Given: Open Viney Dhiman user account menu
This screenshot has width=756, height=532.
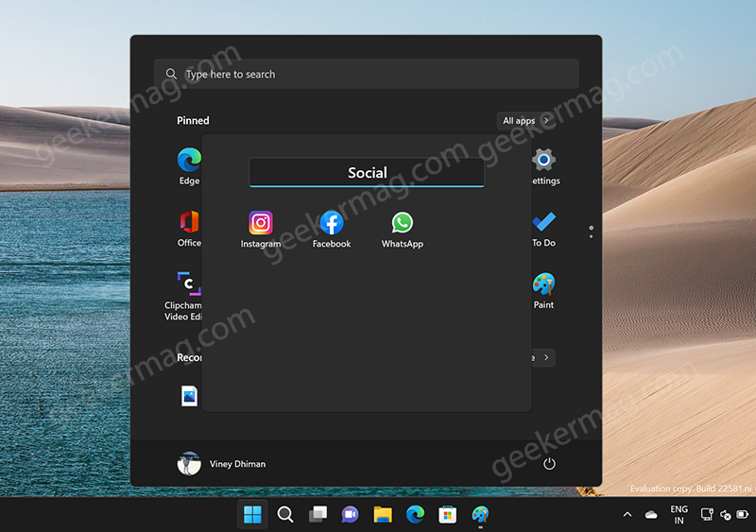Looking at the screenshot, I should (222, 464).
